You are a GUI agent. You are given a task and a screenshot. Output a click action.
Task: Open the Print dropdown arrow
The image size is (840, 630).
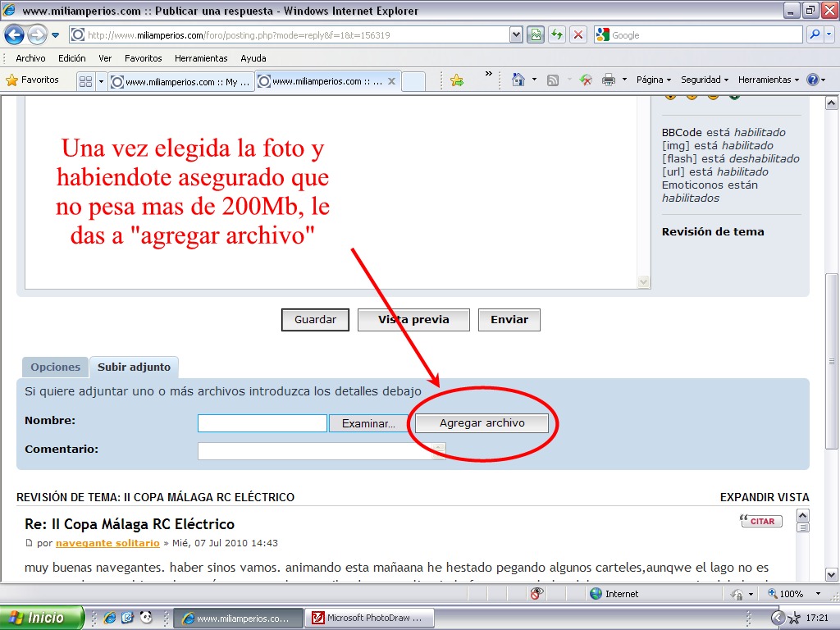(624, 80)
